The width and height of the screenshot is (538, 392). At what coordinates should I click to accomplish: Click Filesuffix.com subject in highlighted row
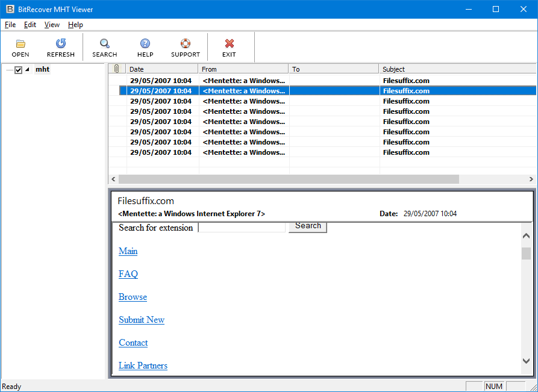click(x=406, y=91)
